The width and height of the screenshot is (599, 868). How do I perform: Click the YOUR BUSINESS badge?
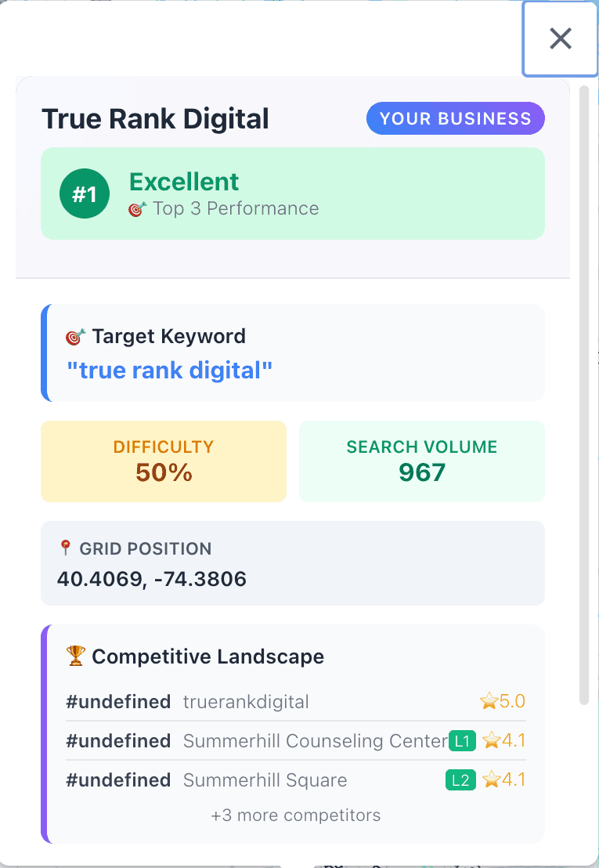(x=455, y=119)
